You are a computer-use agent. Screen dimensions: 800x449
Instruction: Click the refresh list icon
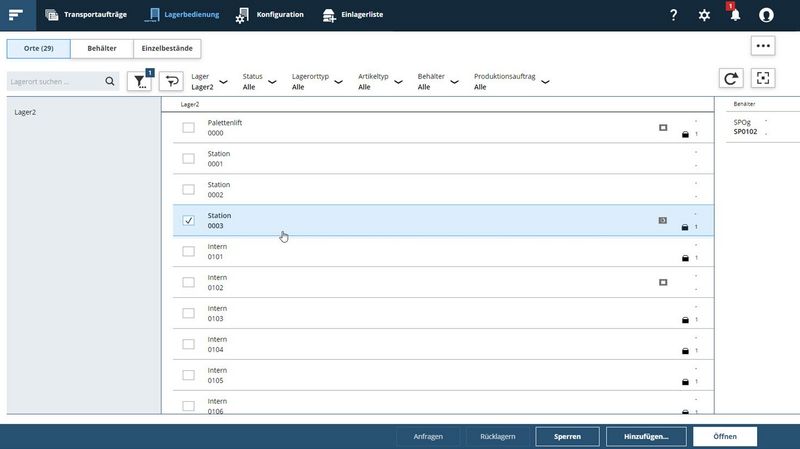coord(732,80)
